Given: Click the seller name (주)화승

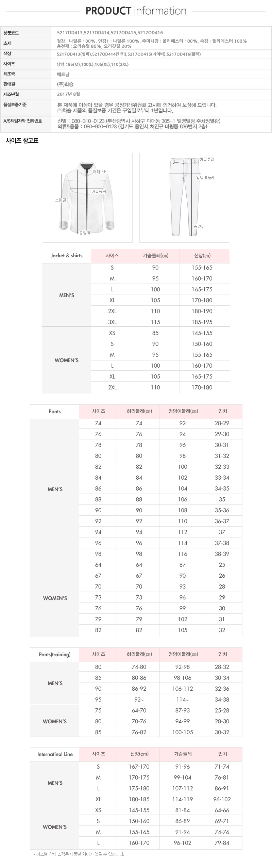Looking at the screenshot, I should pyautogui.click(x=65, y=84).
